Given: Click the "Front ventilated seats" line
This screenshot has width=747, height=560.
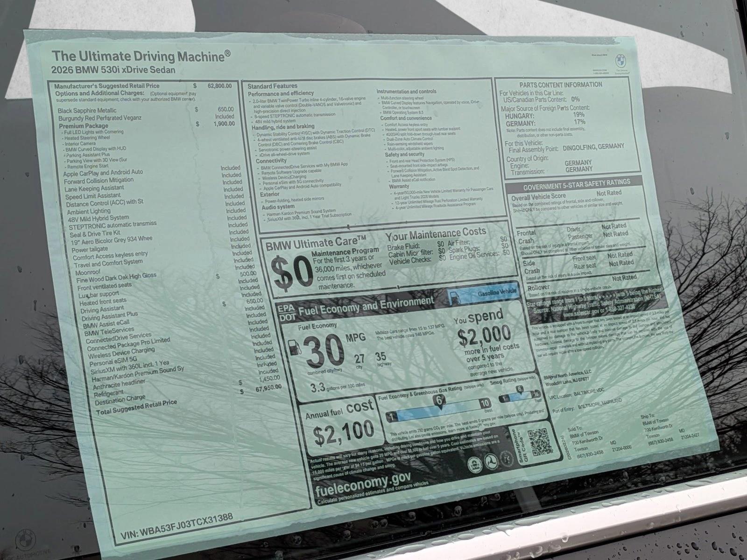Looking at the screenshot, I should [105, 287].
